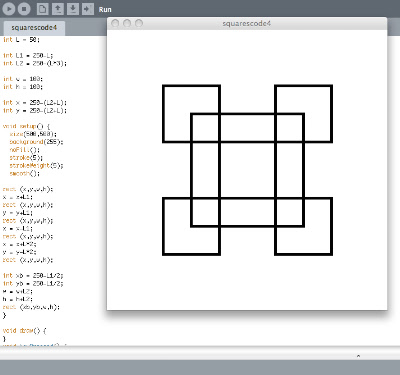Viewport: 400px width, 375px height.
Task: Click the 'x = x+L*2;' line
Action: pyautogui.click(x=19, y=244)
